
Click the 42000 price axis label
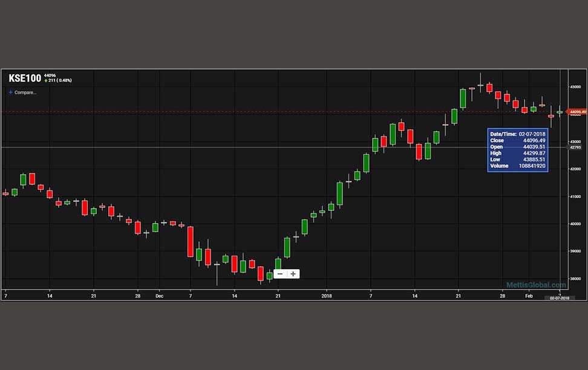point(575,169)
